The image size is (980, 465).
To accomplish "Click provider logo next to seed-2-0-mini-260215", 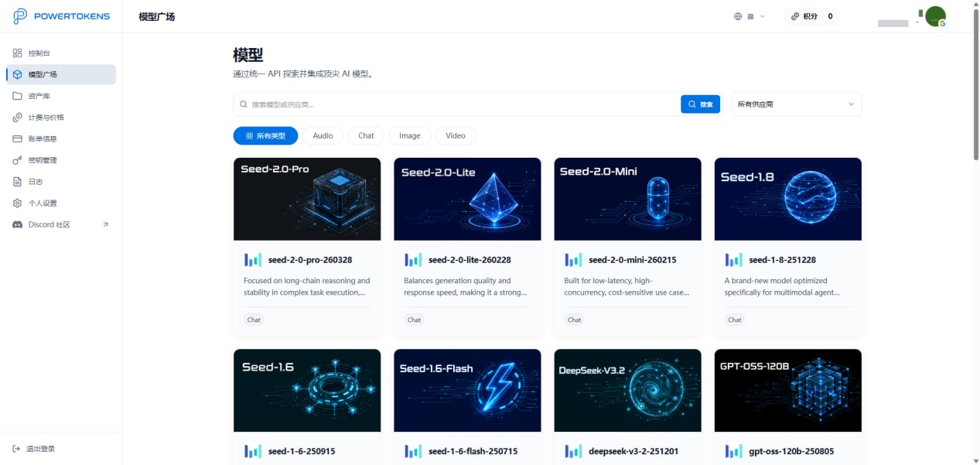I will (573, 260).
